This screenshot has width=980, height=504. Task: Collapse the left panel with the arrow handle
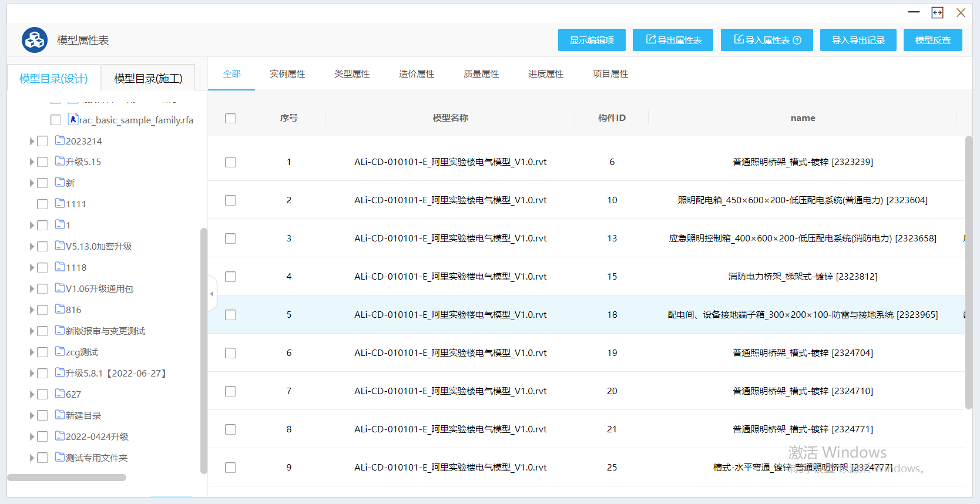(212, 294)
